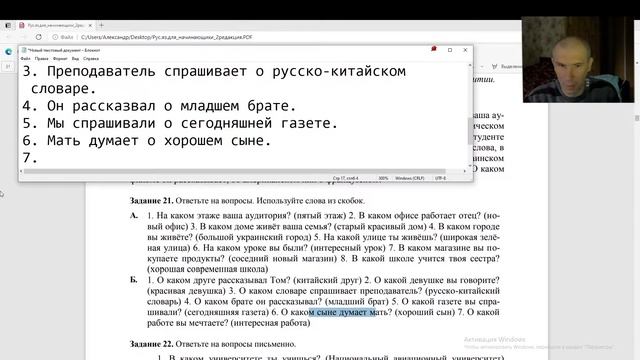Open a new browser tab
Screen dimensions: 640x360
tap(101, 25)
